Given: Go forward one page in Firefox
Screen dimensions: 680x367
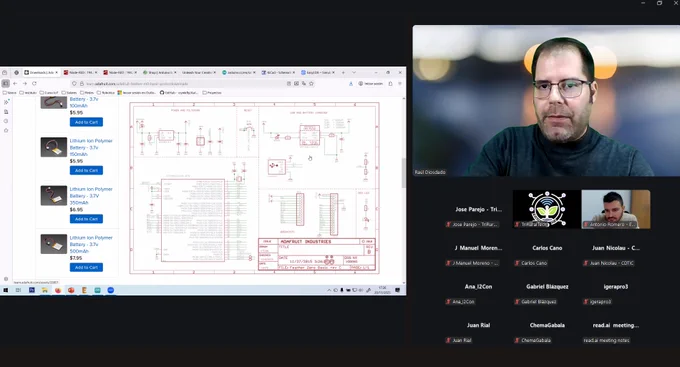Looking at the screenshot, I should pyautogui.click(x=25, y=83).
